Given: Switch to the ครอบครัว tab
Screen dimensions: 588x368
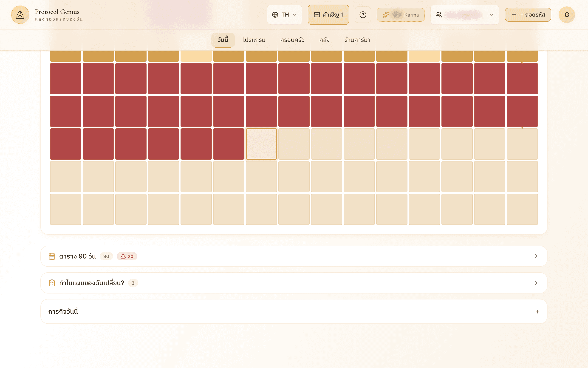Looking at the screenshot, I should 292,40.
